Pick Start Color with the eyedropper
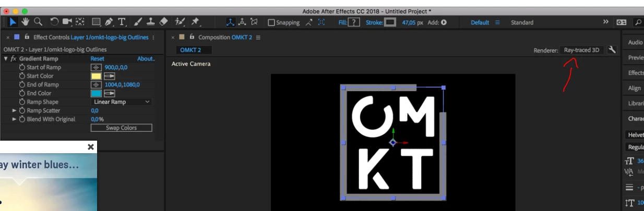The width and height of the screenshot is (644, 211). click(x=109, y=76)
